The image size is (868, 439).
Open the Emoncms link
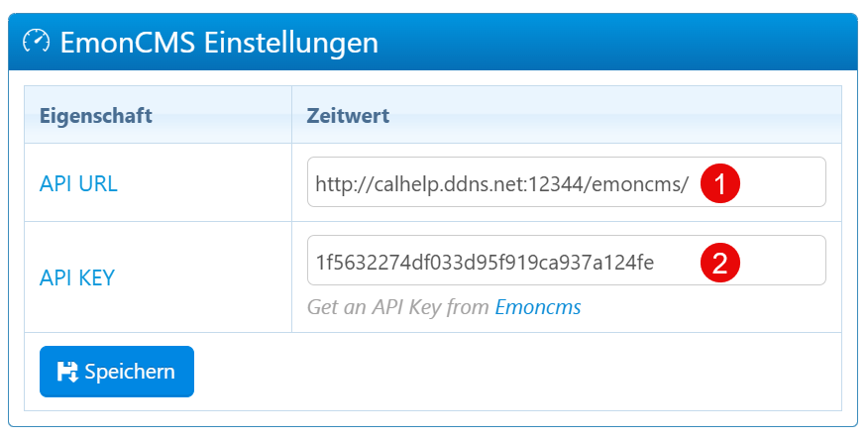[537, 307]
